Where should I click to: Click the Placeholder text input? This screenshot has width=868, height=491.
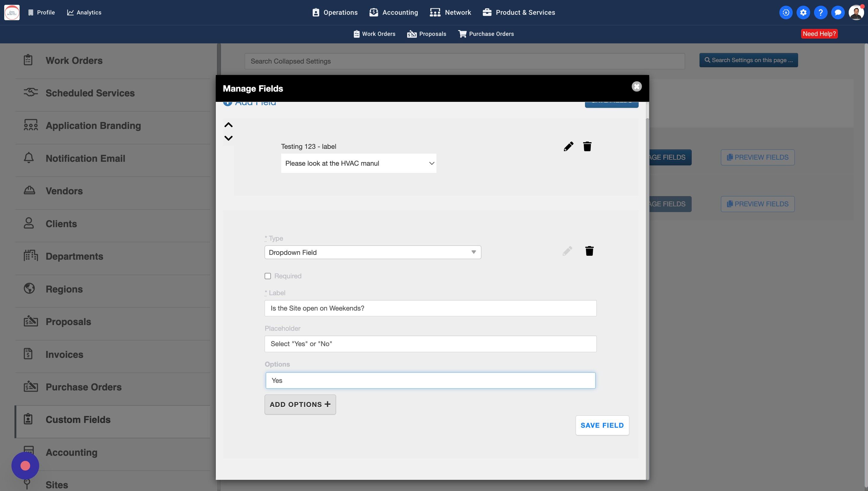point(430,344)
